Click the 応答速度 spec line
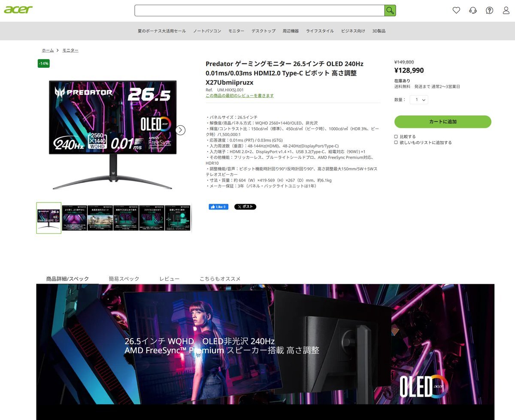The image size is (515, 420). (244, 140)
